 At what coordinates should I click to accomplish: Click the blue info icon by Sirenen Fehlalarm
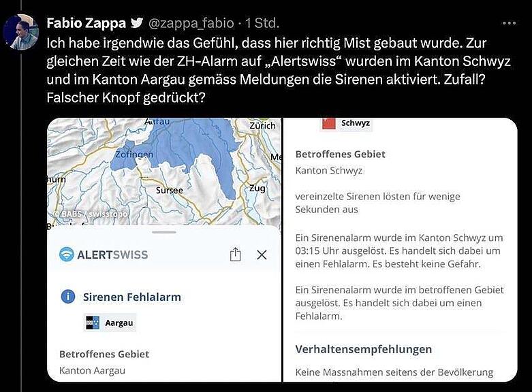point(68,297)
